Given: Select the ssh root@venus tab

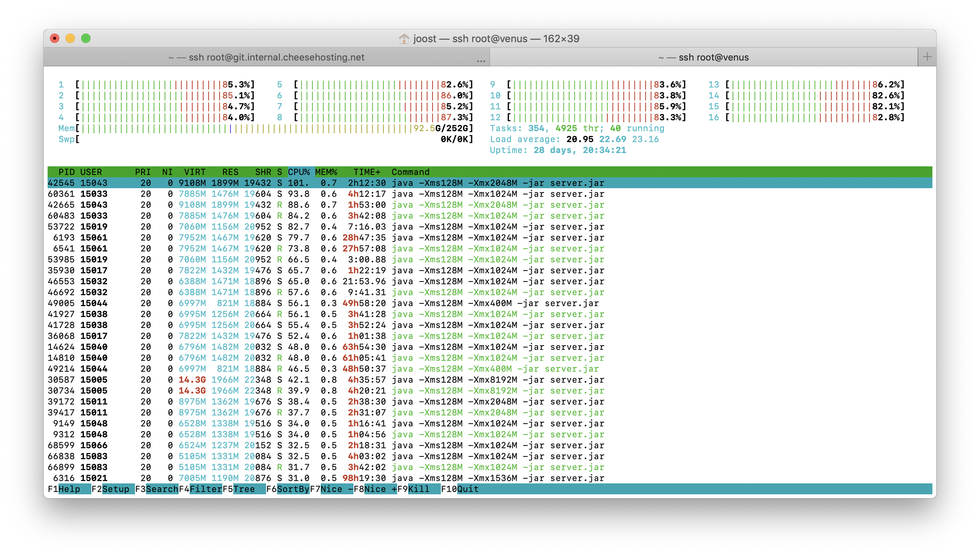Looking at the screenshot, I should pos(703,57).
